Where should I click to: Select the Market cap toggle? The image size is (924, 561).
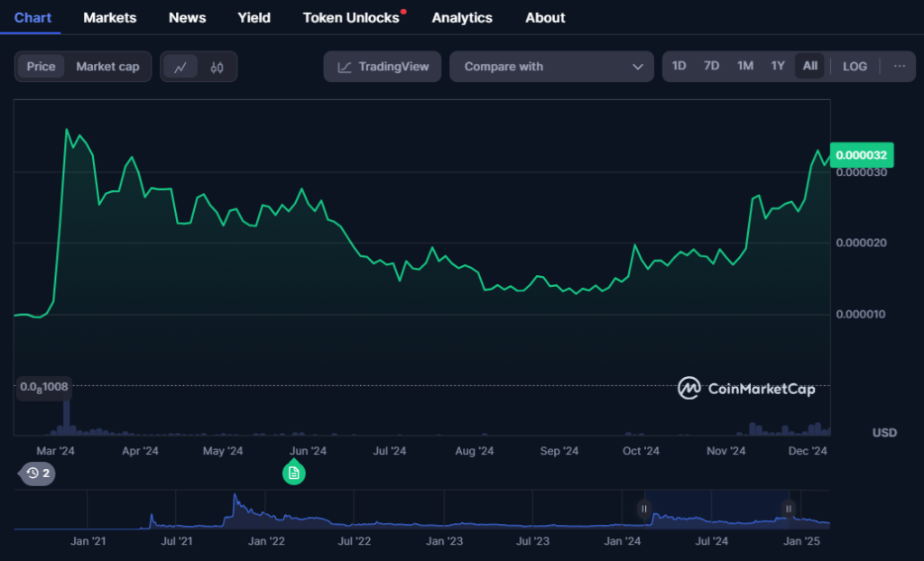108,67
